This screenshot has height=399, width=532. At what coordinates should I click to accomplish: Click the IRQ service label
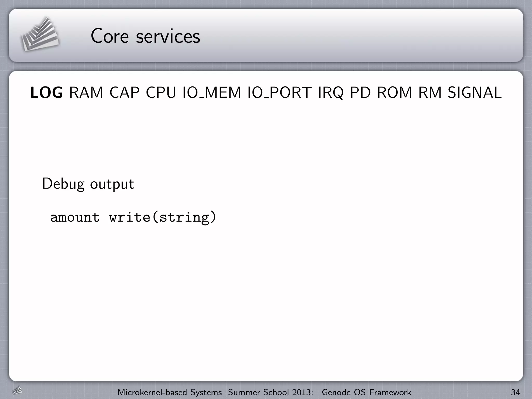pyautogui.click(x=331, y=93)
